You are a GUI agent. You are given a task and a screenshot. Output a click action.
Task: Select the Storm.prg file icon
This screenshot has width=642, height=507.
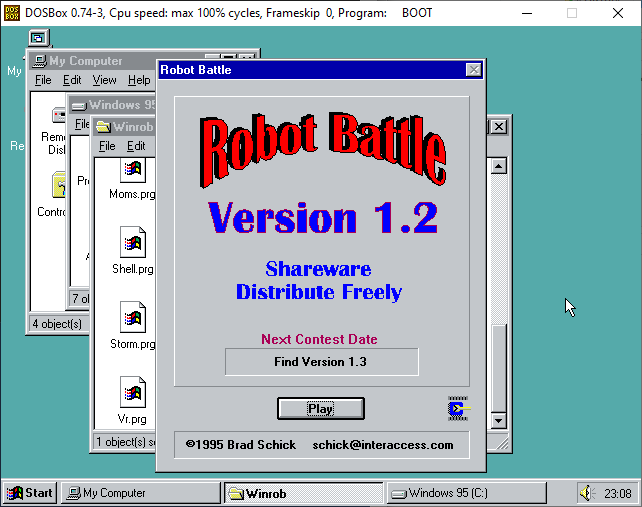(x=133, y=317)
